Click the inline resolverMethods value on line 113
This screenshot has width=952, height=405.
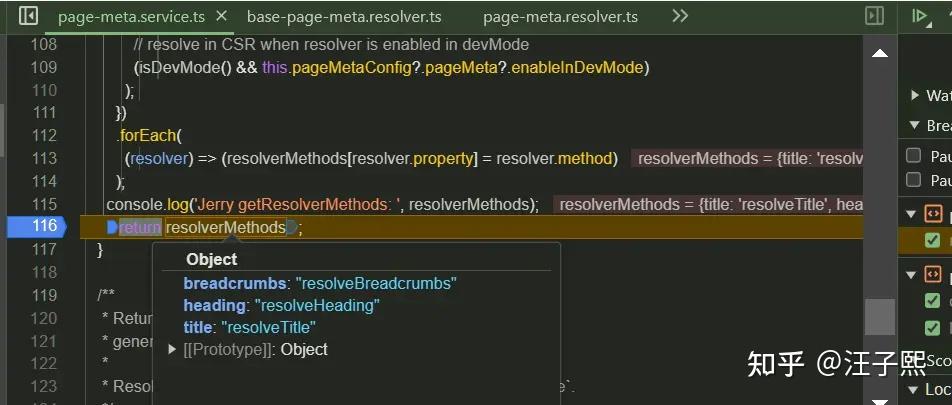pos(747,158)
